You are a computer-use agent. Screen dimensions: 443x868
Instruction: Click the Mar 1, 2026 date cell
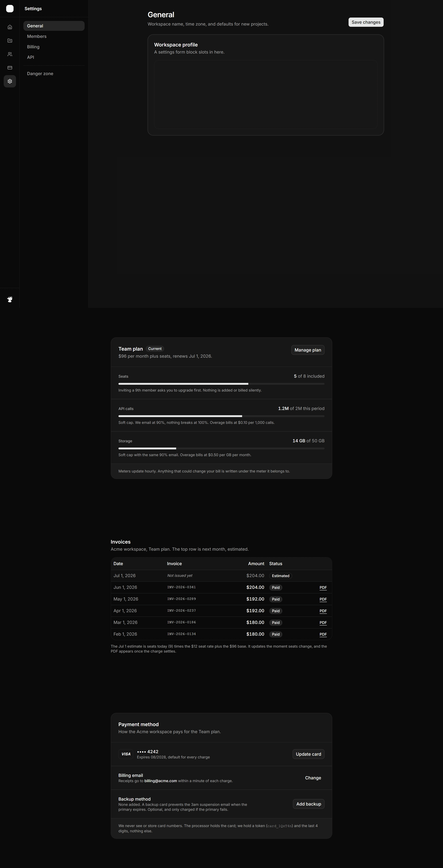125,623
